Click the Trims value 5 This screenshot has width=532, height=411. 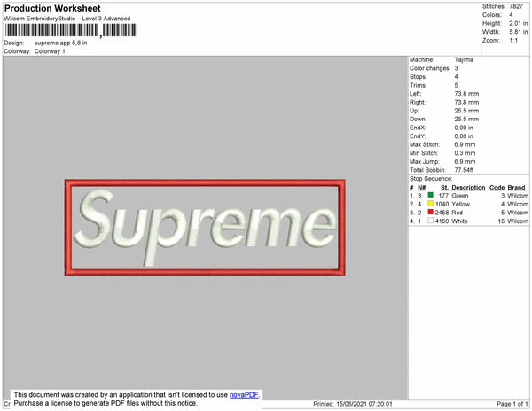pyautogui.click(x=457, y=85)
